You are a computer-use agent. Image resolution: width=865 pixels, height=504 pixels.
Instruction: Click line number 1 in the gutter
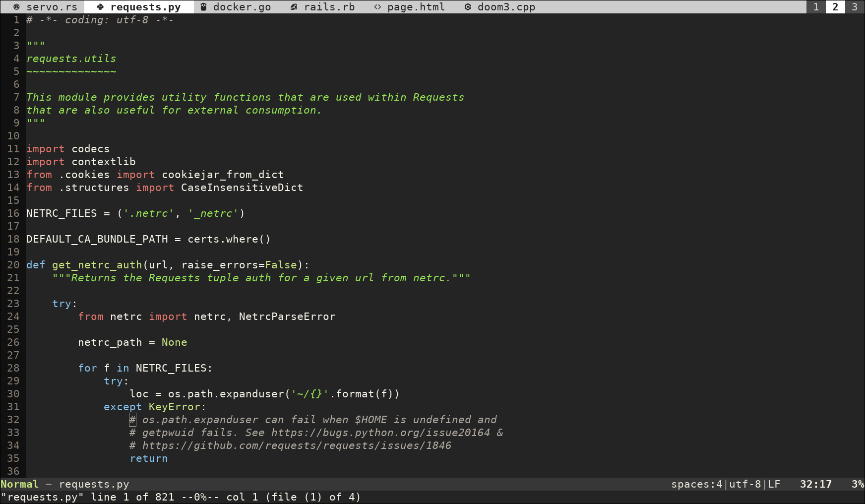[16, 20]
